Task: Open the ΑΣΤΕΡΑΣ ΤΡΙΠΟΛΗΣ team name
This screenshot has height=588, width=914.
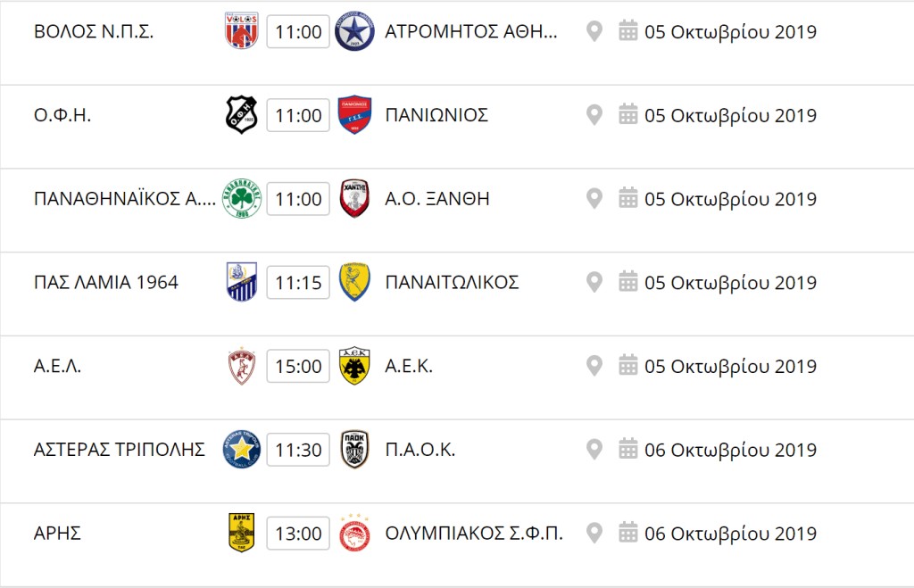Action: [x=120, y=450]
